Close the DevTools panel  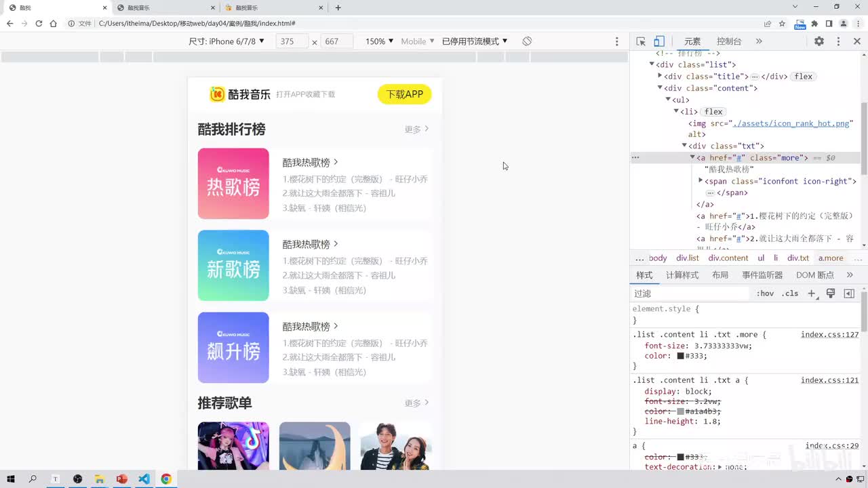856,41
